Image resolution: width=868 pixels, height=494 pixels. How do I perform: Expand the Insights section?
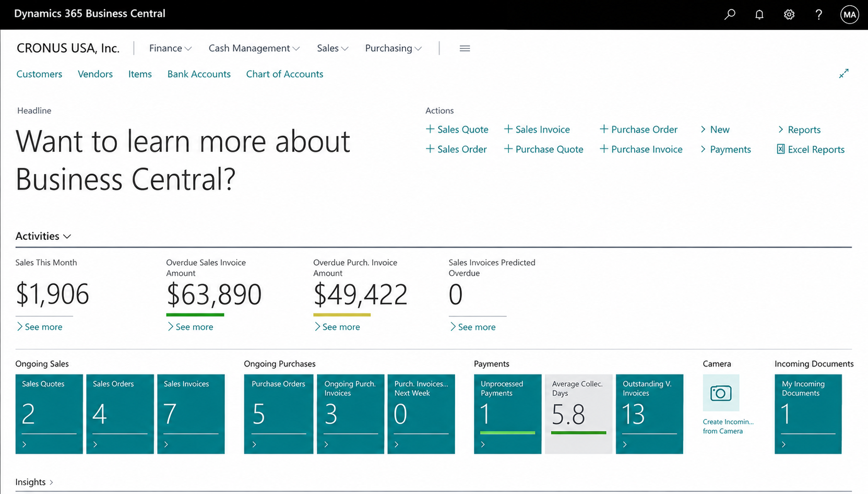tap(34, 482)
